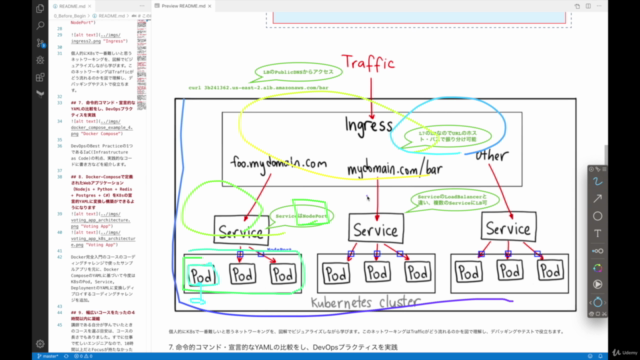640x360 pixels.
Task: Follow the ../imgs/ingress2.png link in editor
Action: [96, 38]
